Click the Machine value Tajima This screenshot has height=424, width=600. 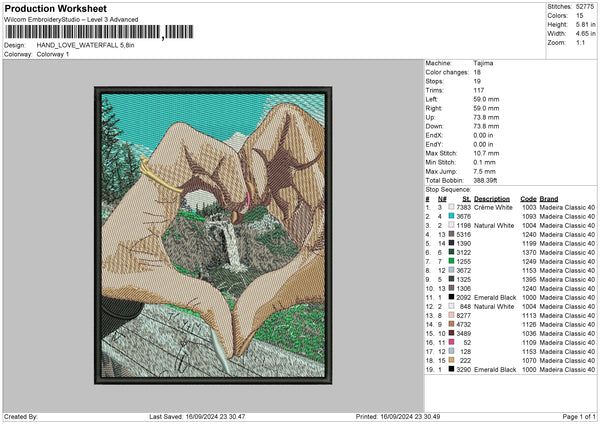483,63
